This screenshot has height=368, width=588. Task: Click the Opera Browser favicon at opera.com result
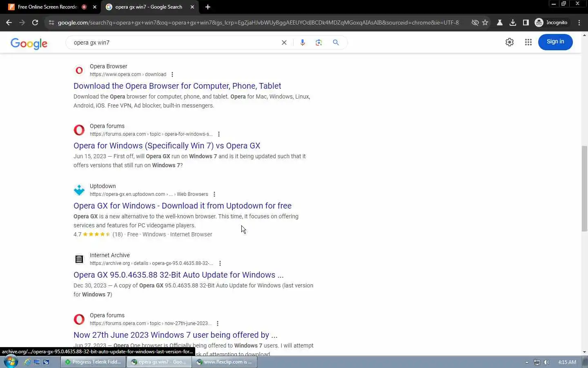click(79, 70)
